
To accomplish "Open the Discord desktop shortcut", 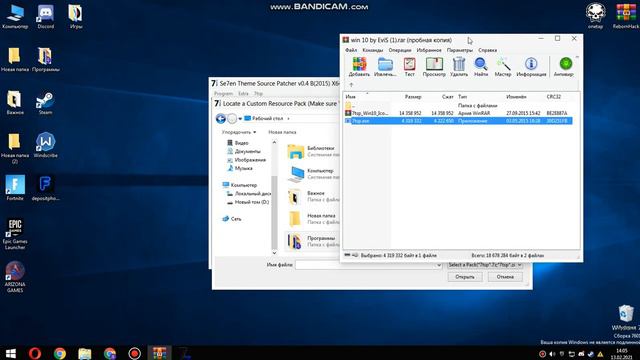I will 45,17.
